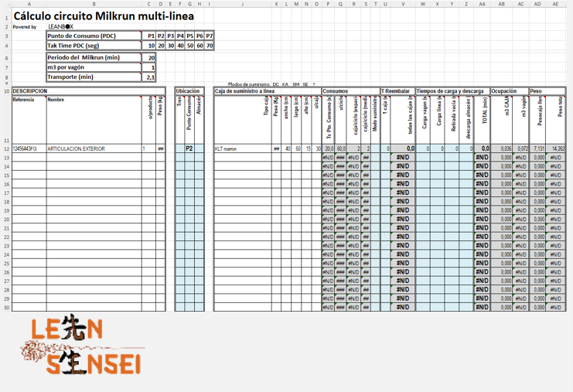Select Tak Time value 70 under P7

click(x=210, y=46)
